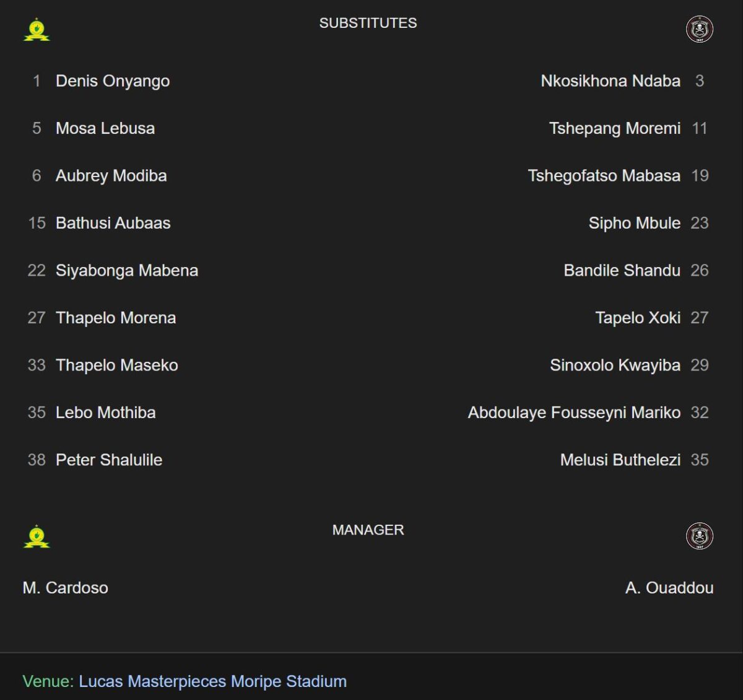The width and height of the screenshot is (743, 700).
Task: Open Aubrey Modiba player entry
Action: 111,176
